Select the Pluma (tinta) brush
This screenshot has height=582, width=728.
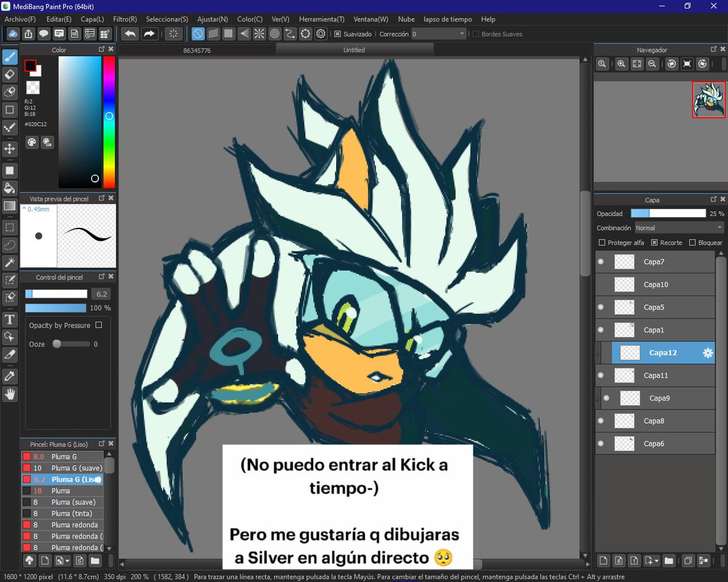[x=62, y=513]
